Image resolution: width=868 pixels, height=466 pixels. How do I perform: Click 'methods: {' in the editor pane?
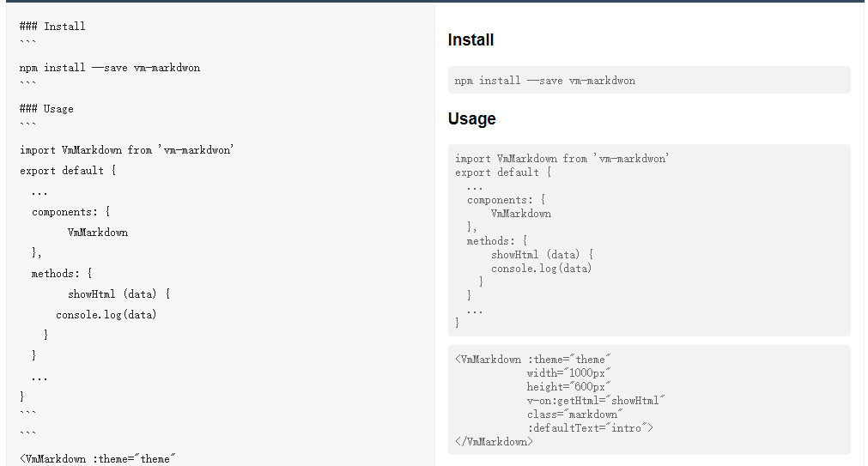(62, 274)
